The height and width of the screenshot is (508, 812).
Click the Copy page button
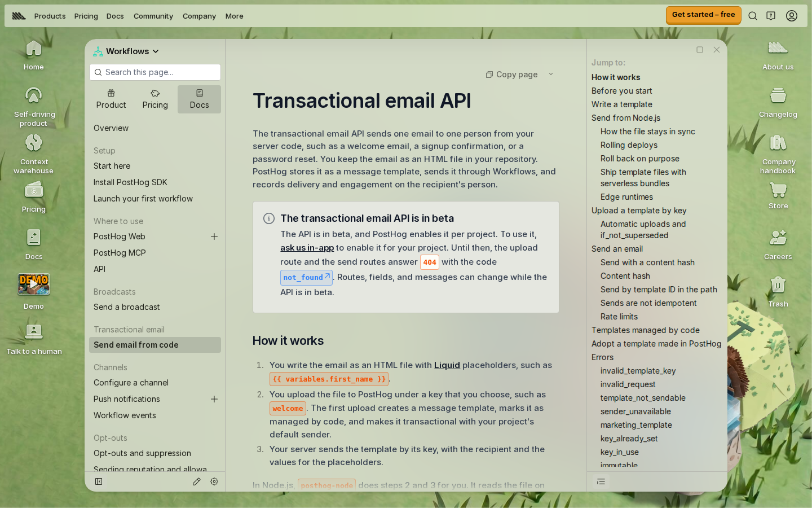click(512, 75)
